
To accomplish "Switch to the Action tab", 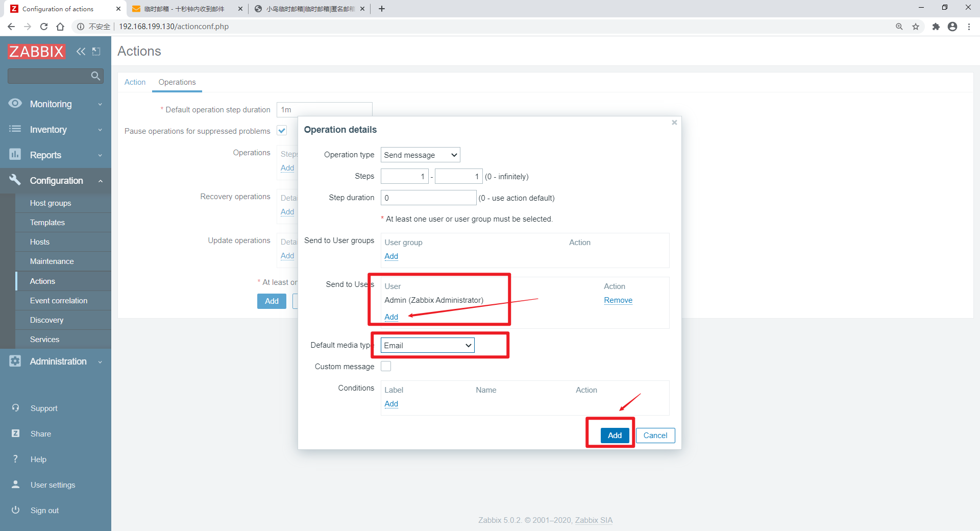I will (x=135, y=82).
